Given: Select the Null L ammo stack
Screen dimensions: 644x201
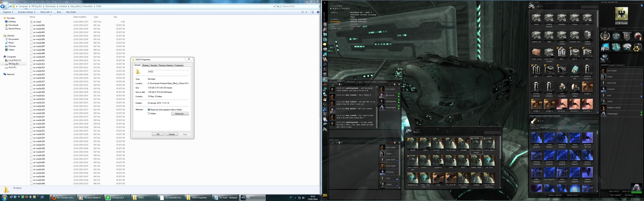Looking at the screenshot, I should [x=562, y=52].
